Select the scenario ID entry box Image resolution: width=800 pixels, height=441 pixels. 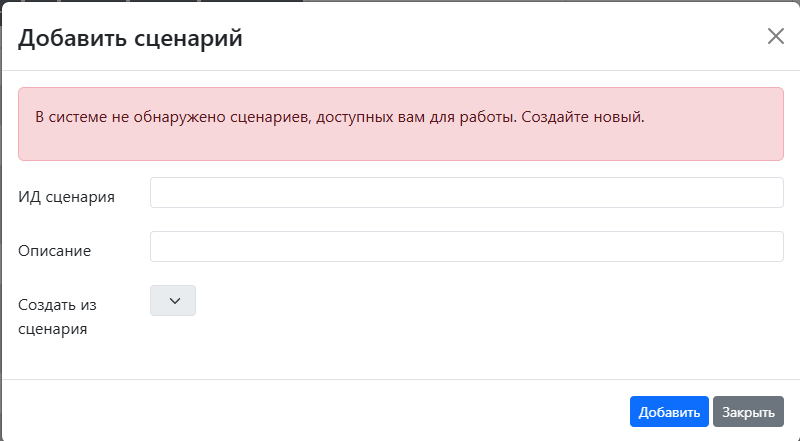466,193
